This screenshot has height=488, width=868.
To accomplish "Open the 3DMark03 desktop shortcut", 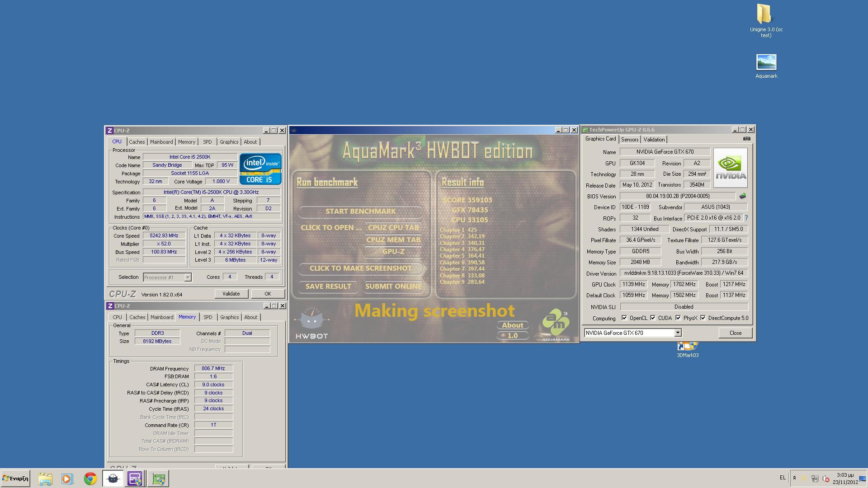I will 687,350.
